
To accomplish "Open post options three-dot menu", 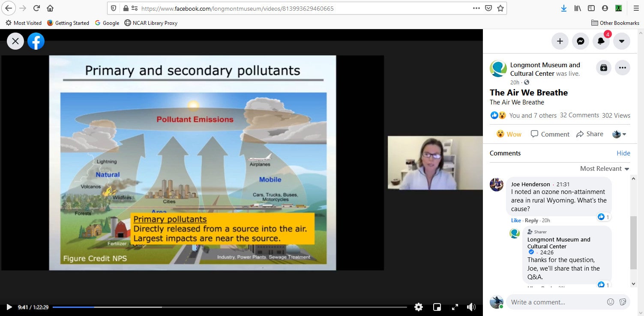I will [x=623, y=68].
